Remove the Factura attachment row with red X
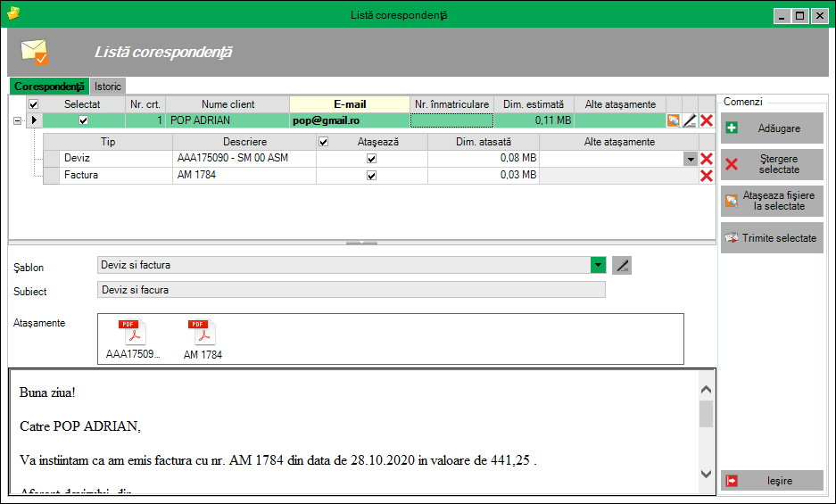This screenshot has height=504, width=836. click(x=707, y=176)
